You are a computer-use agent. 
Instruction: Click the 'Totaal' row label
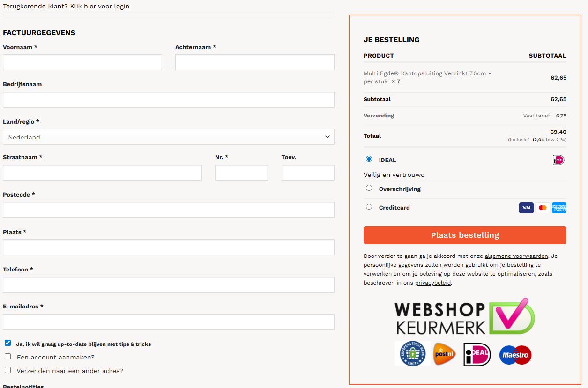coord(372,136)
